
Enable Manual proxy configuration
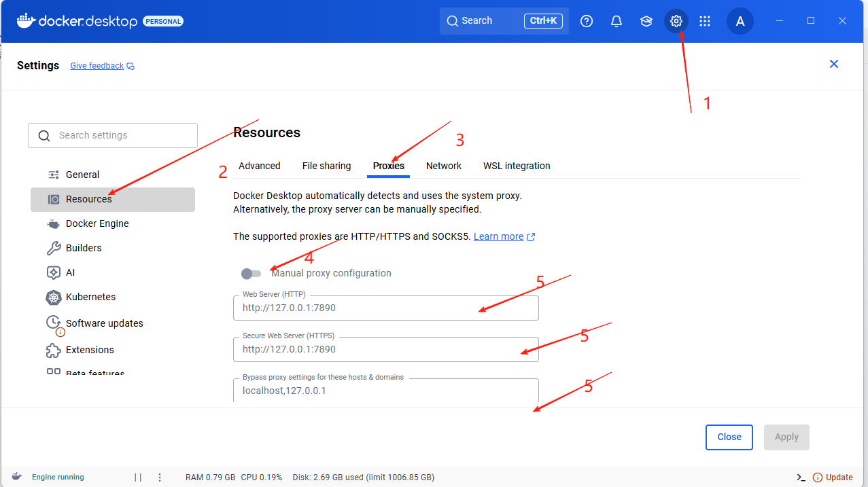[x=251, y=273]
